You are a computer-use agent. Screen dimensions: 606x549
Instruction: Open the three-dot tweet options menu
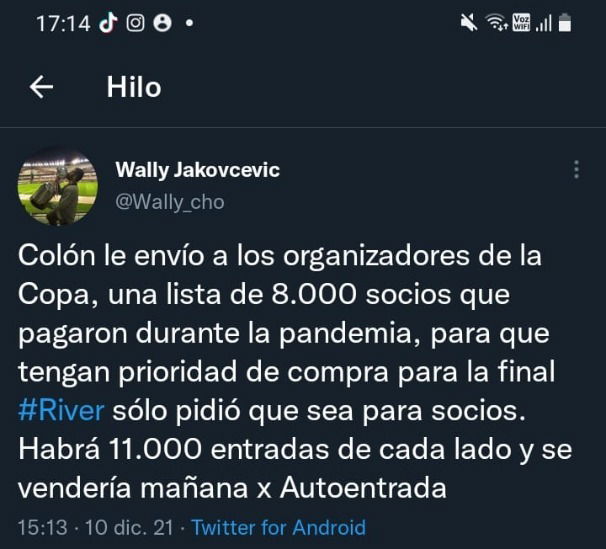(576, 170)
